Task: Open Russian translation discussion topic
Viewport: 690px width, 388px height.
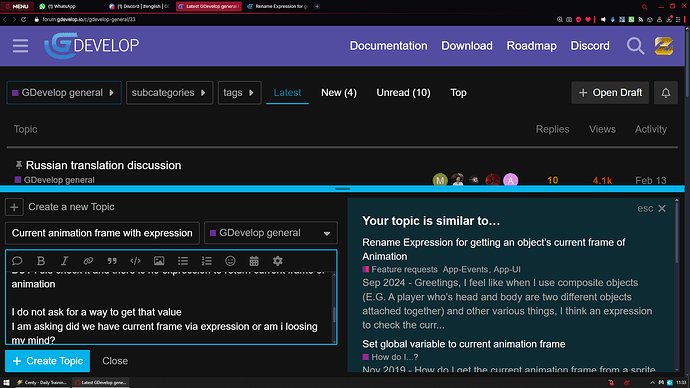Action: pyautogui.click(x=103, y=165)
